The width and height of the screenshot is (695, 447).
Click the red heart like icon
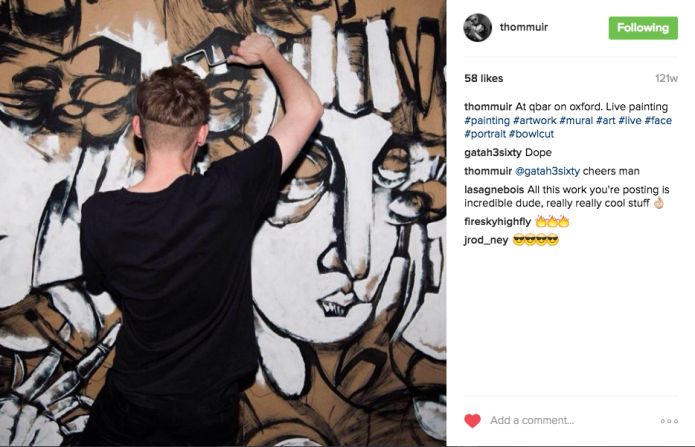pos(472,420)
